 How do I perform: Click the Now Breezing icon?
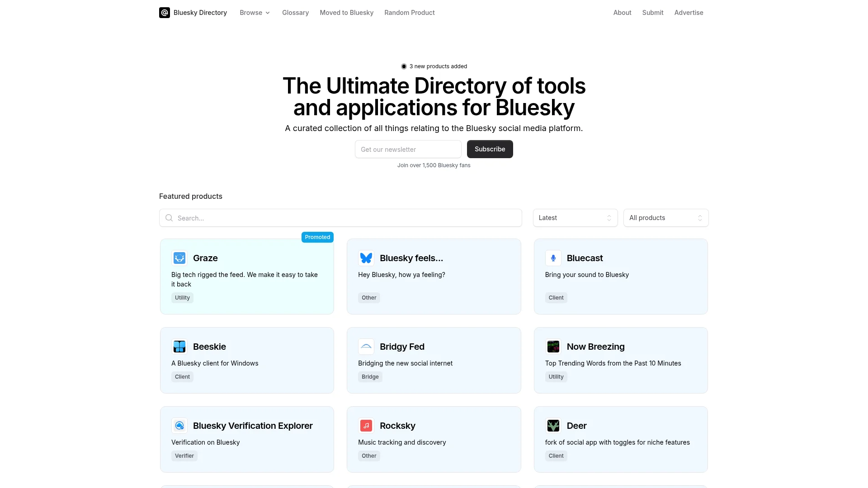tap(553, 347)
